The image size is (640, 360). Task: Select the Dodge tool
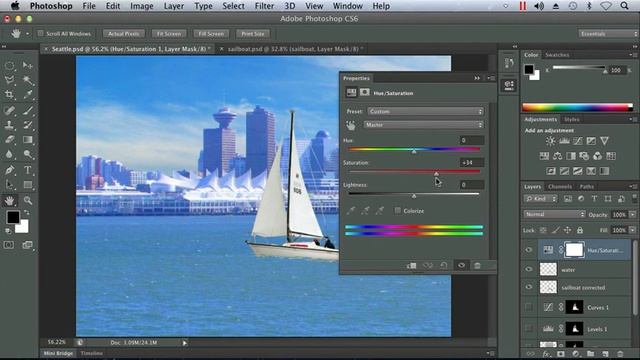click(x=27, y=154)
